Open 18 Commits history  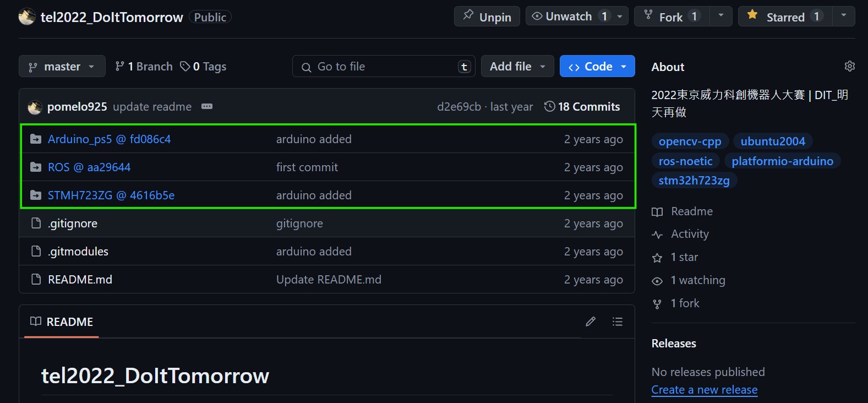coord(582,107)
